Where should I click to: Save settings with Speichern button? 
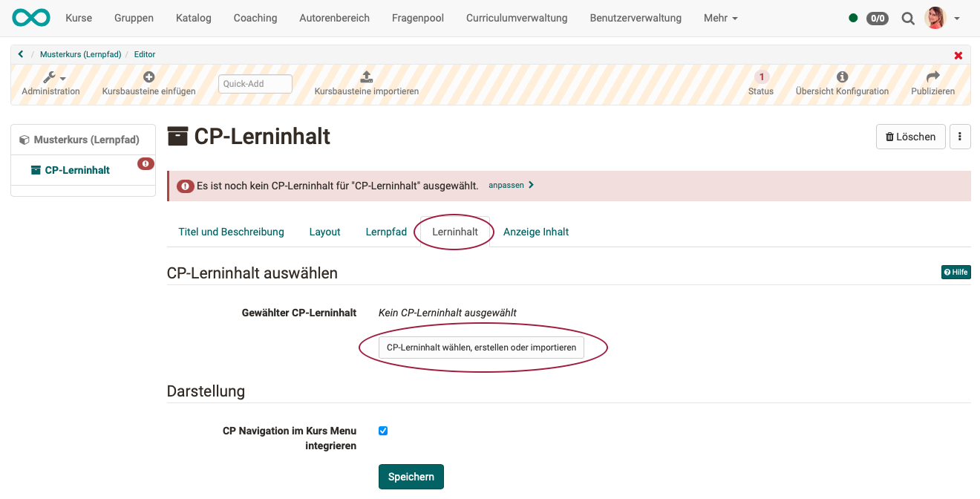point(411,476)
